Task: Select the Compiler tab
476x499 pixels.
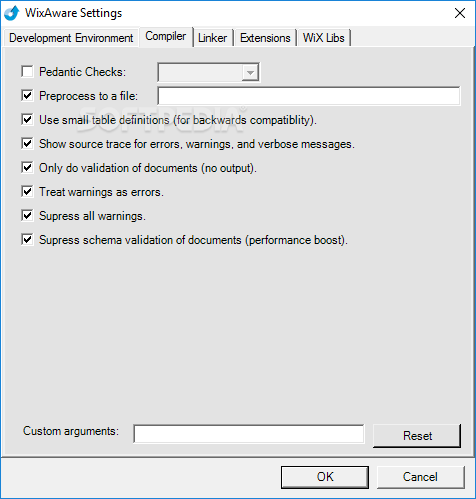Action: click(x=166, y=36)
